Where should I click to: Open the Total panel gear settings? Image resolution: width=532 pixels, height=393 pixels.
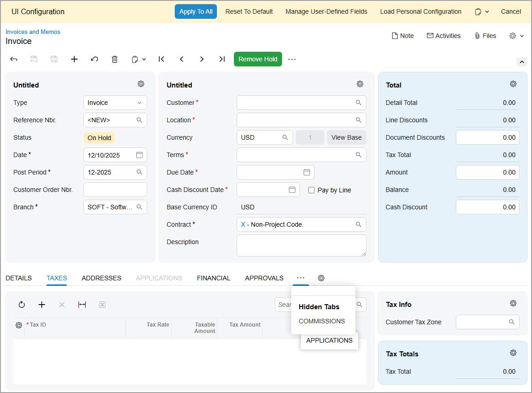pos(513,84)
